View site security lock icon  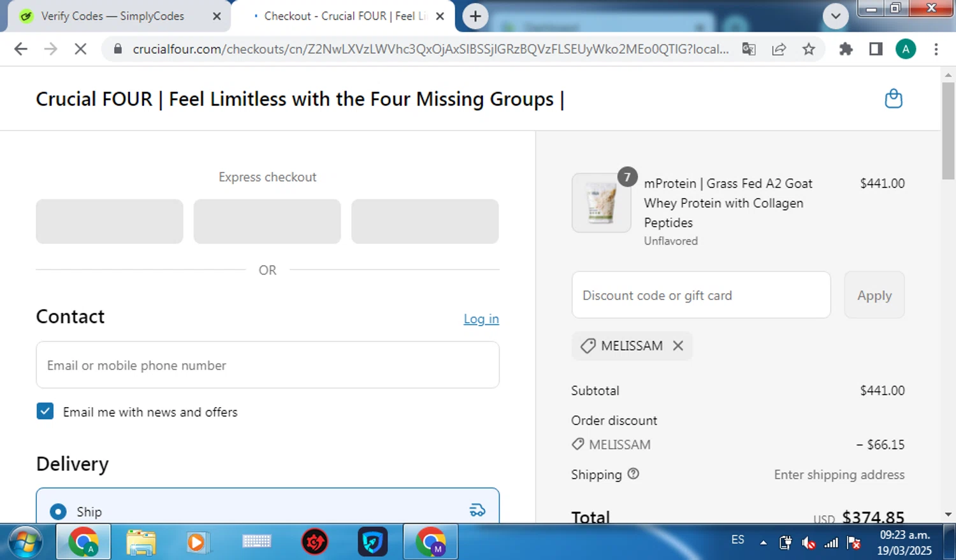tap(118, 49)
